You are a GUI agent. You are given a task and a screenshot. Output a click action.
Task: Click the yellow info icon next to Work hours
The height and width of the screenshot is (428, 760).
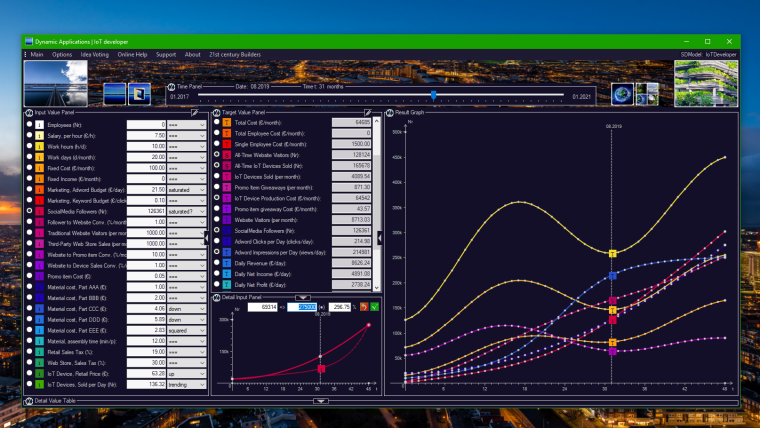point(39,146)
